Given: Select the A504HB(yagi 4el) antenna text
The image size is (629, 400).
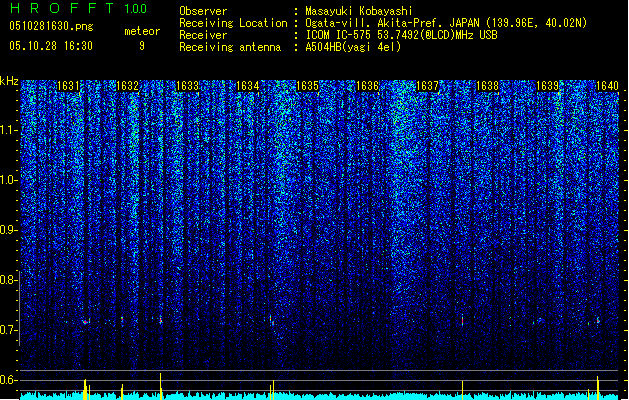Looking at the screenshot, I should click(353, 47).
